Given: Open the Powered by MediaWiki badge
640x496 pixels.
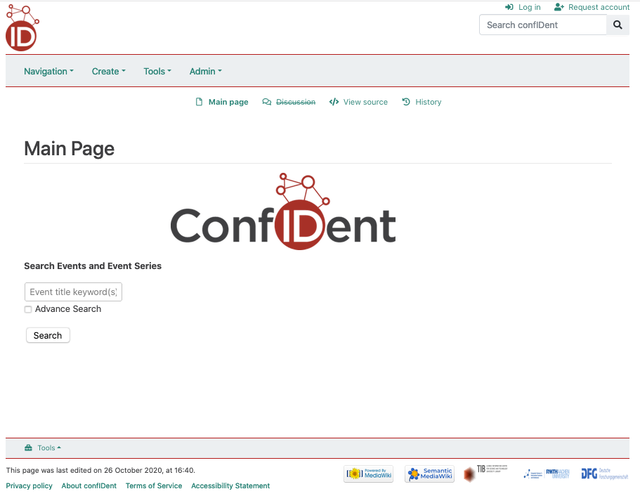Looking at the screenshot, I should (368, 474).
